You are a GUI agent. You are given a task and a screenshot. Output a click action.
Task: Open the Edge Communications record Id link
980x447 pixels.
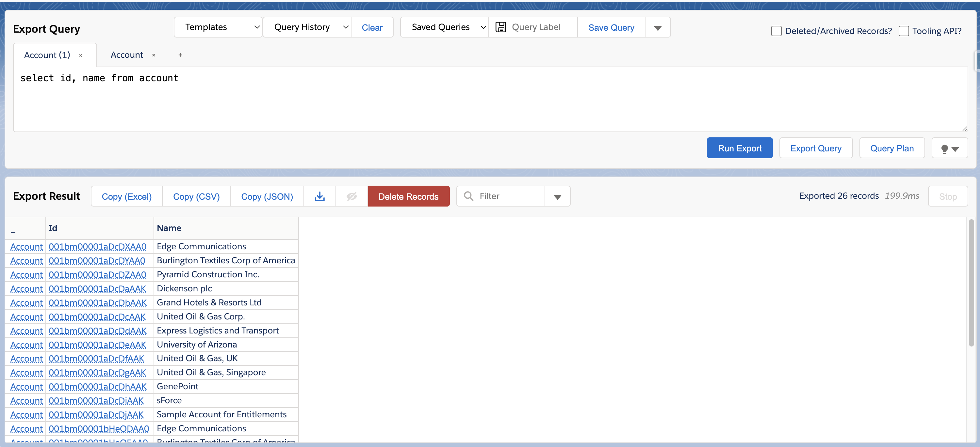97,247
